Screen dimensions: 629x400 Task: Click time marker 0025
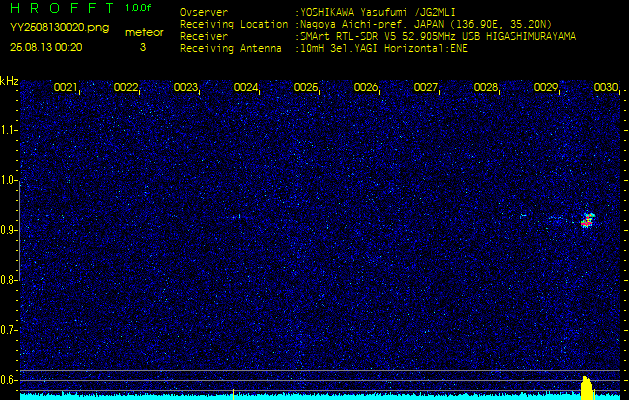[306, 87]
